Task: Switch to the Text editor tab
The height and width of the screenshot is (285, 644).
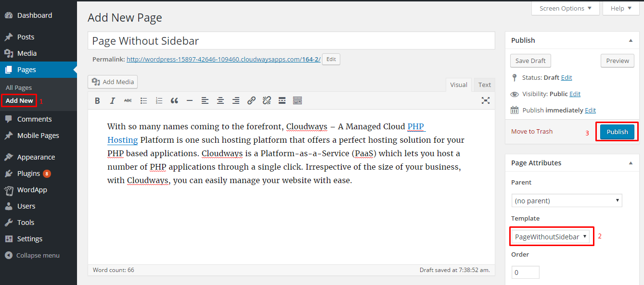Action: 485,85
